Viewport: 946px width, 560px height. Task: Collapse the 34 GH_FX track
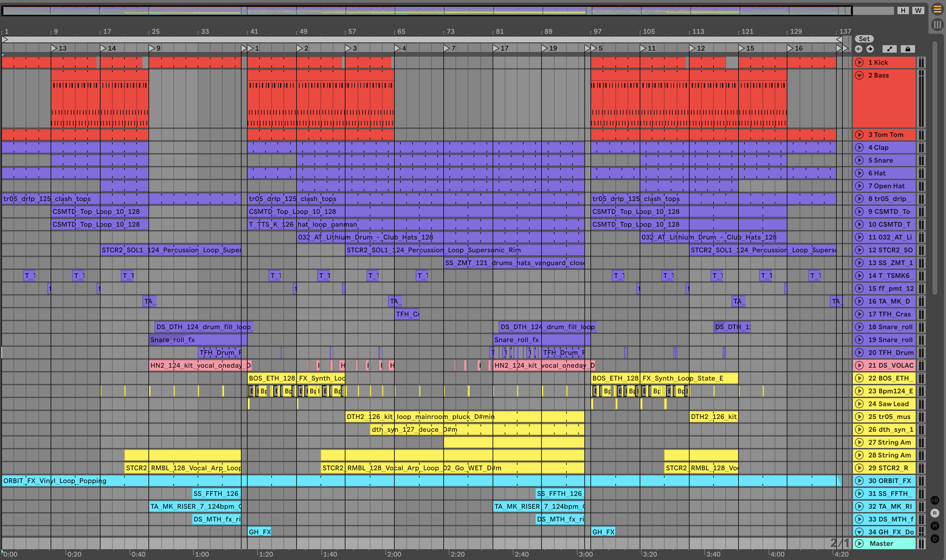coord(859,532)
